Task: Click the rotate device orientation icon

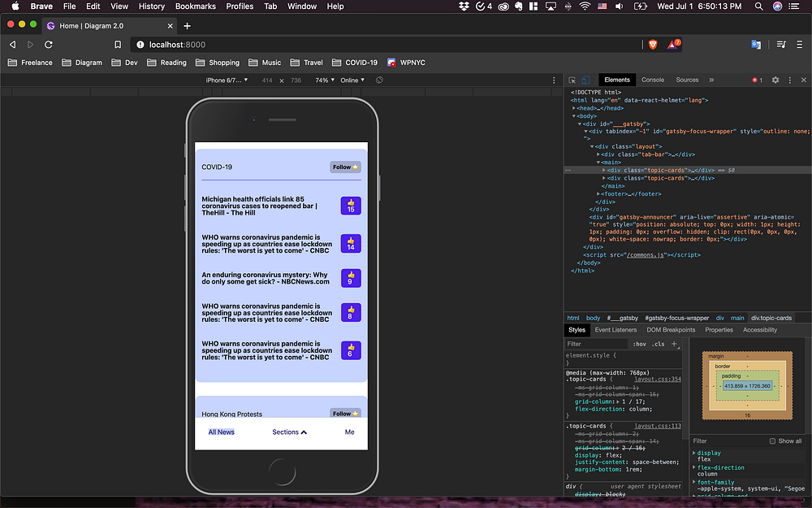Action: (x=379, y=80)
